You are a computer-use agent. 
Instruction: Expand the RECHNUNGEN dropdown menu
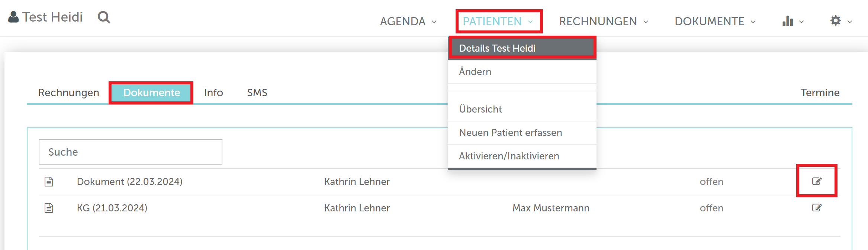604,22
